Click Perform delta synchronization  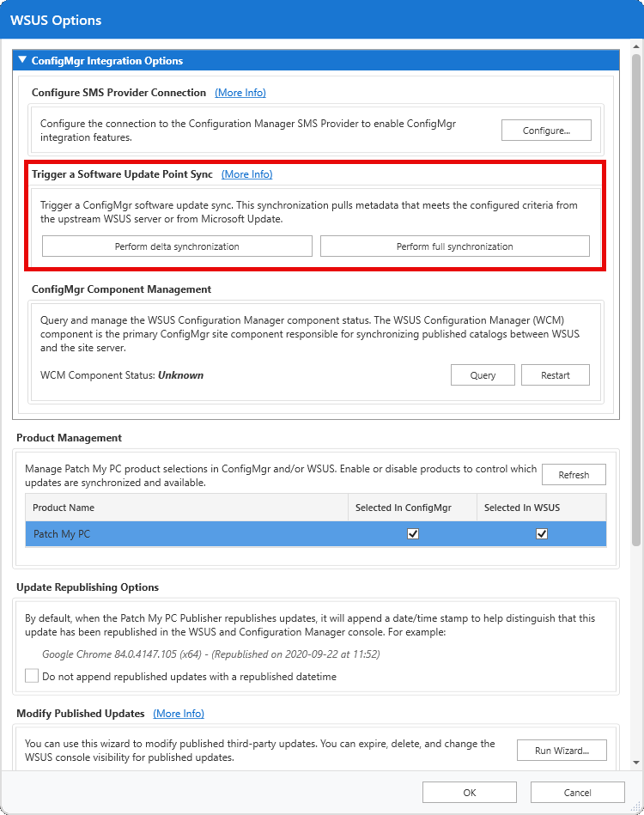(177, 246)
